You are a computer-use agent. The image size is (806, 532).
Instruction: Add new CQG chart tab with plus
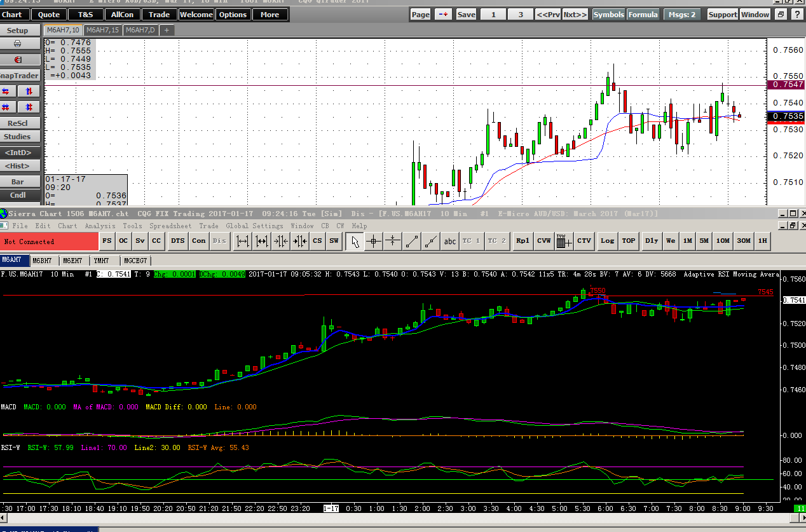pyautogui.click(x=167, y=30)
